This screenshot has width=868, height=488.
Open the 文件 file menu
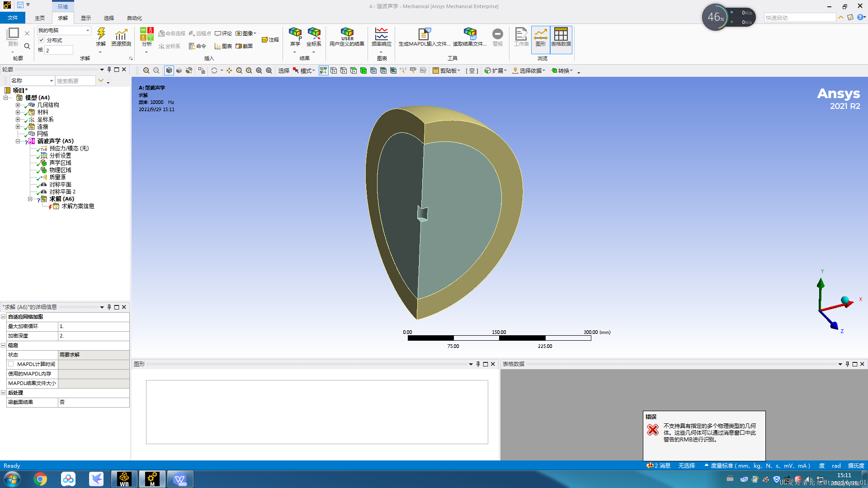(13, 18)
